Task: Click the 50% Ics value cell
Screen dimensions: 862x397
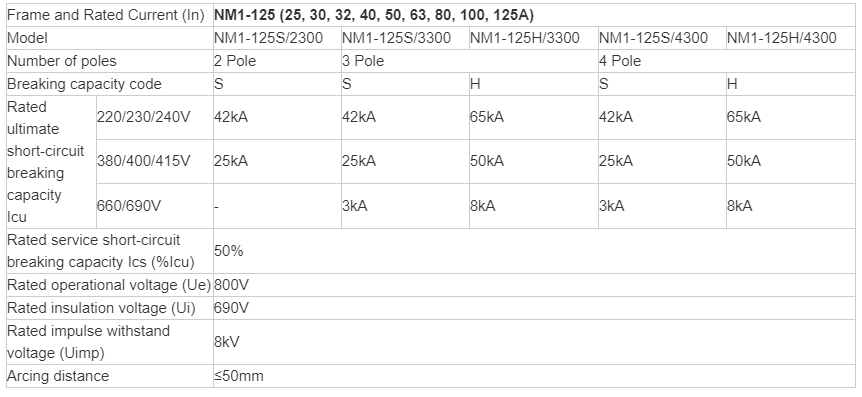Action: coord(534,251)
